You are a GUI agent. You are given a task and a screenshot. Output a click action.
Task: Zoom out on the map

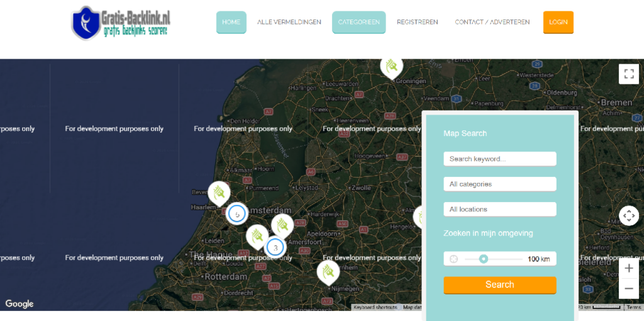point(628,289)
